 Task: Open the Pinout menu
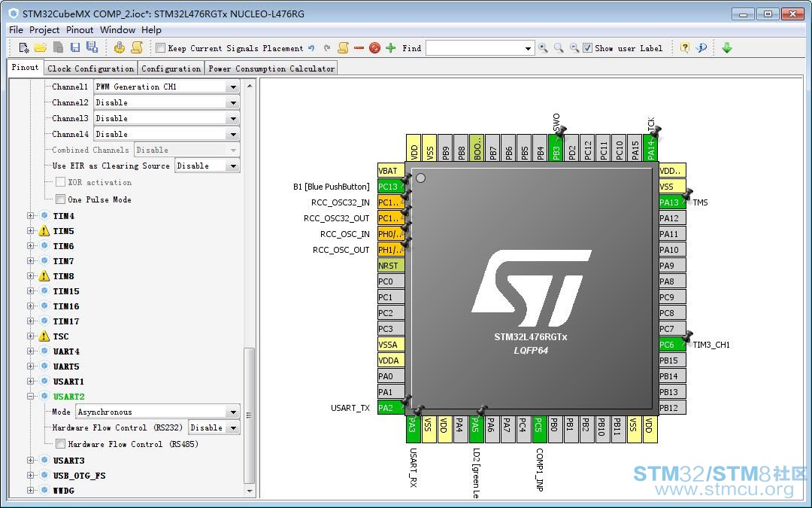(x=80, y=29)
